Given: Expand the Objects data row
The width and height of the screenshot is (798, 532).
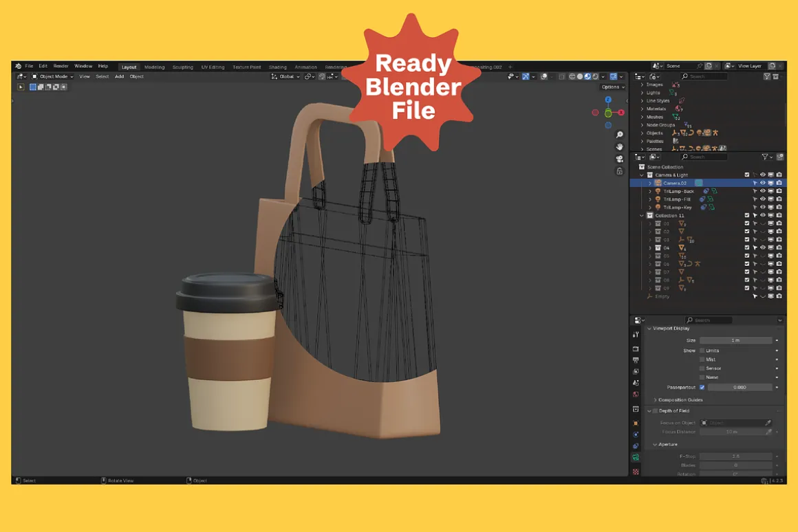Looking at the screenshot, I should pos(642,133).
